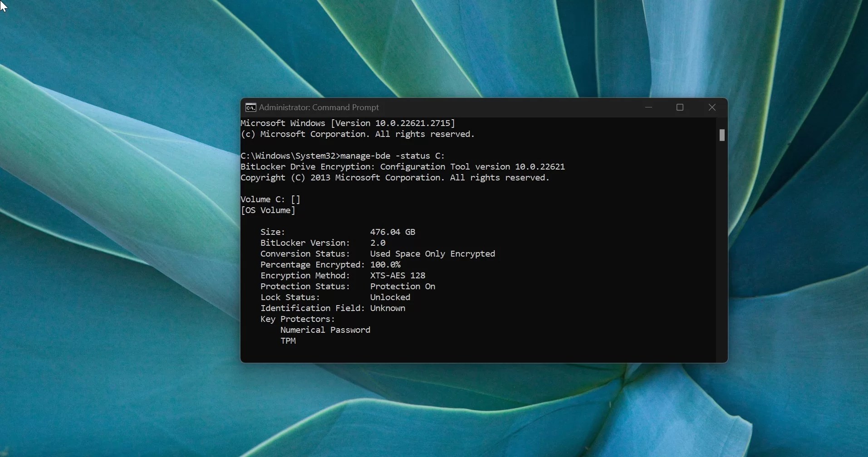This screenshot has height=457, width=868.
Task: Click the Command Prompt icon in the title bar
Action: tap(251, 107)
